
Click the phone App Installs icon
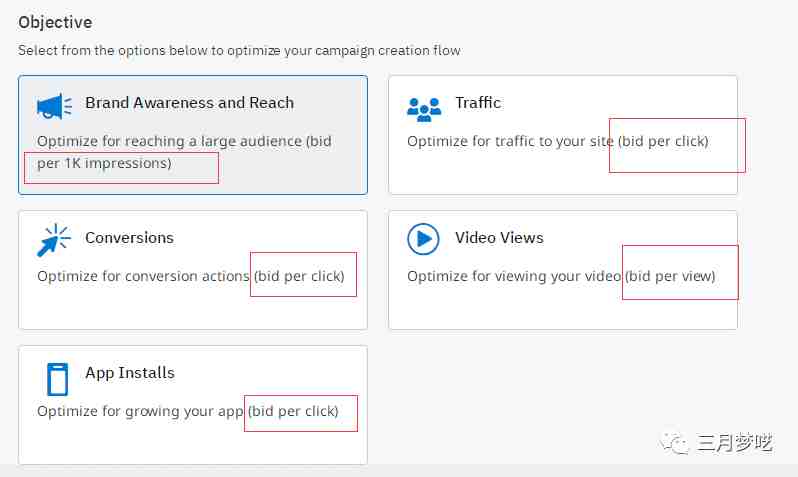(57, 379)
